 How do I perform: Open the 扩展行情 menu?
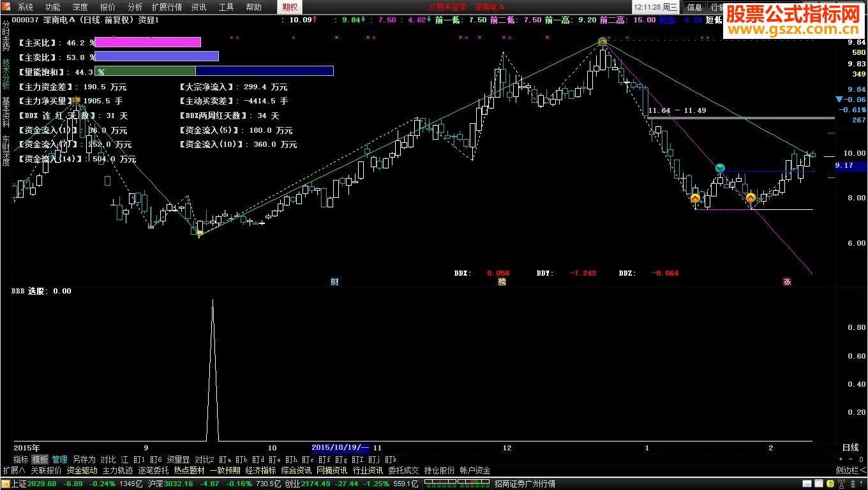(x=167, y=8)
